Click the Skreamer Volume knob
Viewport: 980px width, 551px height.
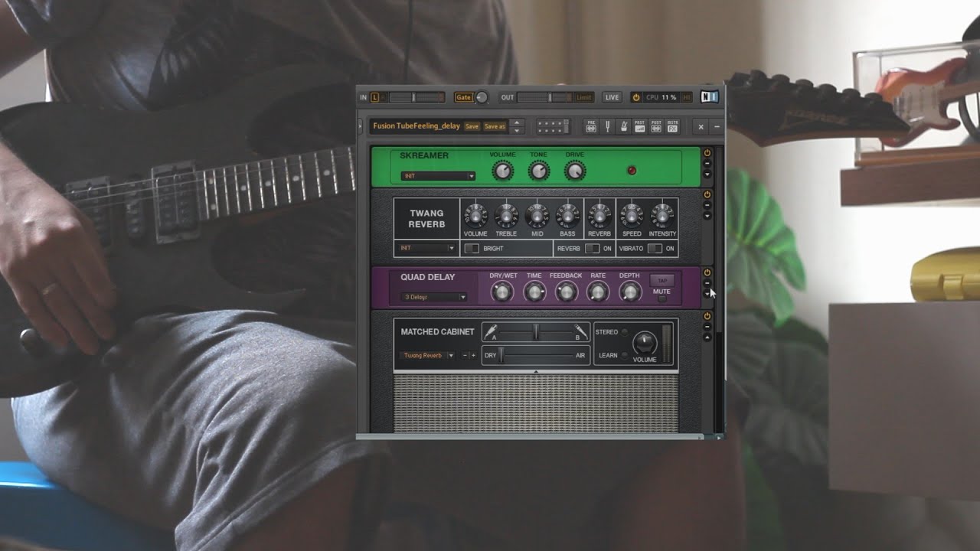coord(502,171)
